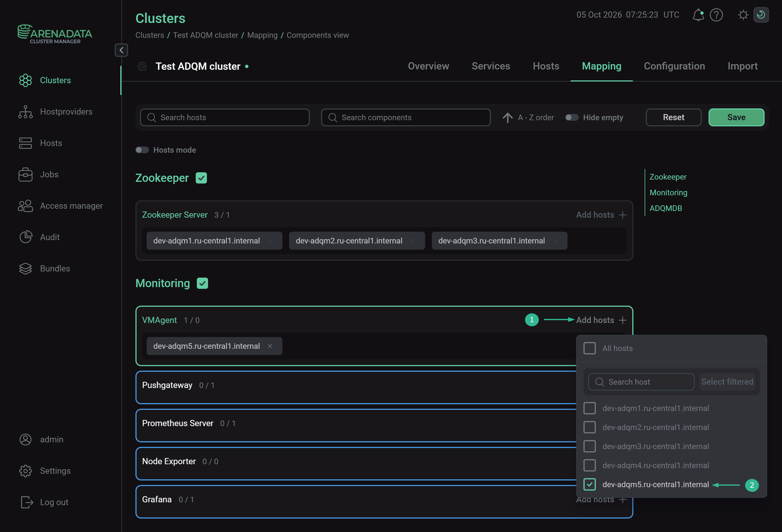The width and height of the screenshot is (782, 532).
Task: Open Test ADQM cluster breadcrumb
Action: click(206, 35)
